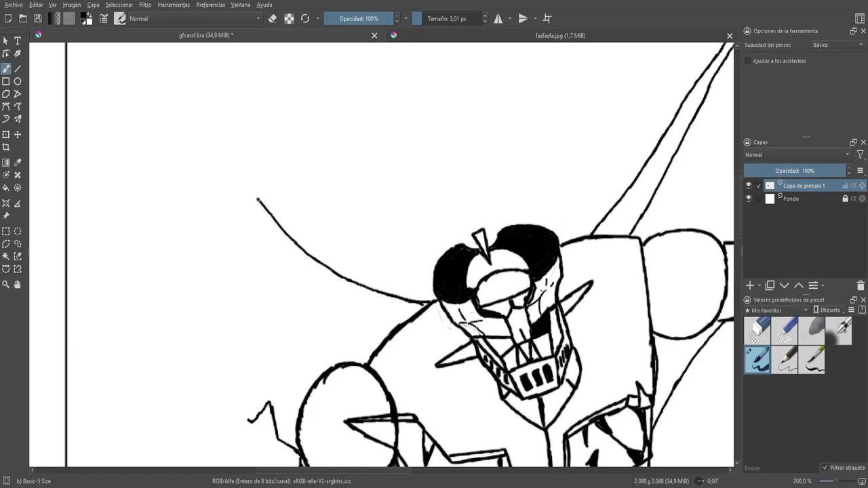Click the foreground/background color swatch
The image size is (868, 488).
click(x=86, y=19)
